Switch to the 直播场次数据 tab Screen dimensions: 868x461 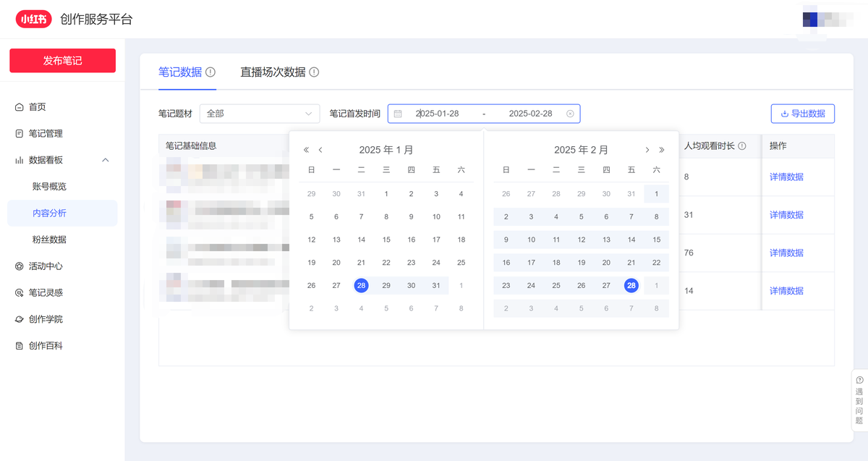(274, 72)
